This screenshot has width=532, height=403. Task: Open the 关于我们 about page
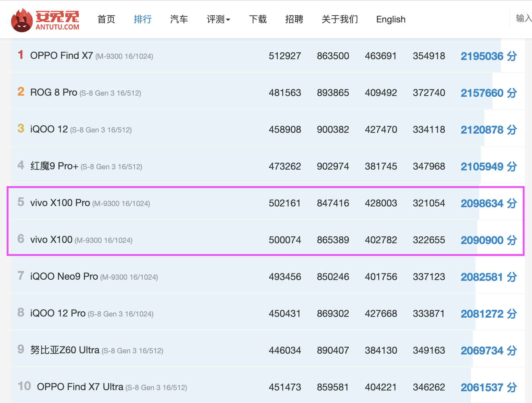coord(340,19)
